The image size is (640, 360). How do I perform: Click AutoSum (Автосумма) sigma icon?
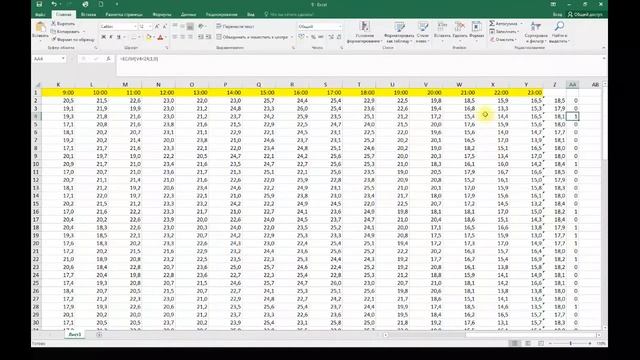click(x=492, y=24)
